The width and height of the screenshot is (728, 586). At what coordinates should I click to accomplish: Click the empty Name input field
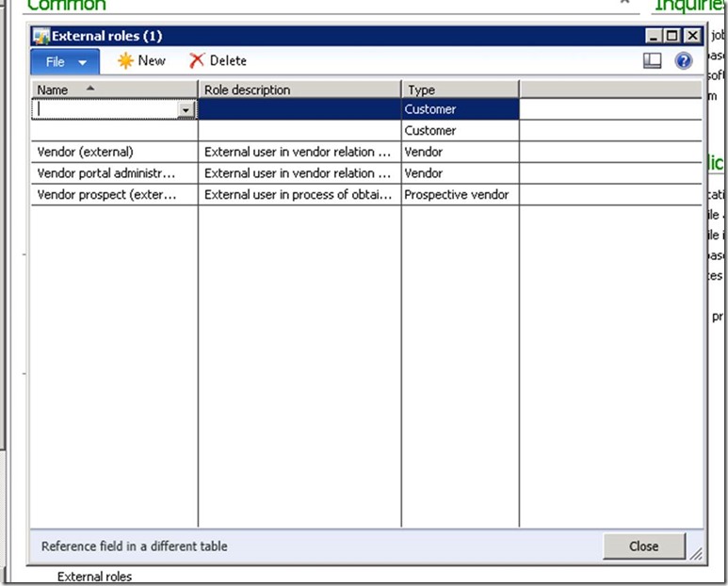coord(105,109)
